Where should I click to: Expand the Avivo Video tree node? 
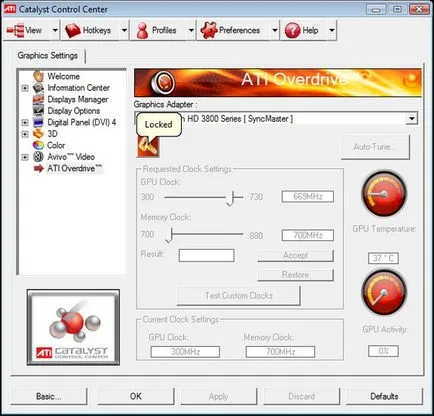point(25,157)
